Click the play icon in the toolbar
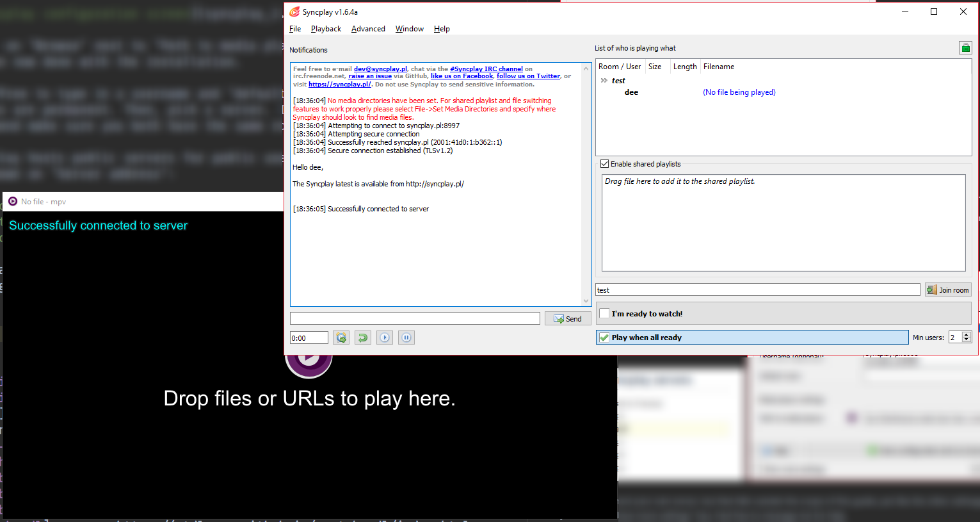The image size is (980, 522). coord(384,337)
